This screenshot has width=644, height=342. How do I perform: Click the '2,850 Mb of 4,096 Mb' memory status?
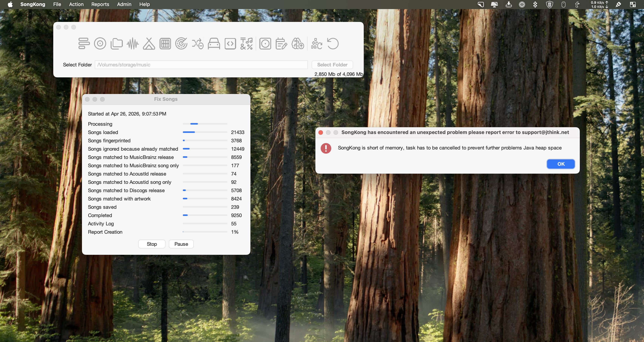pos(339,74)
